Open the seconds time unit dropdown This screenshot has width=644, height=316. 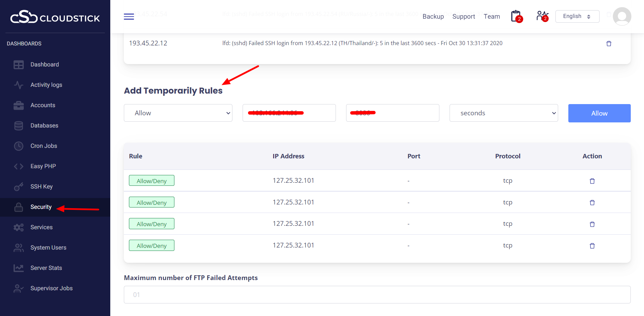pyautogui.click(x=504, y=113)
